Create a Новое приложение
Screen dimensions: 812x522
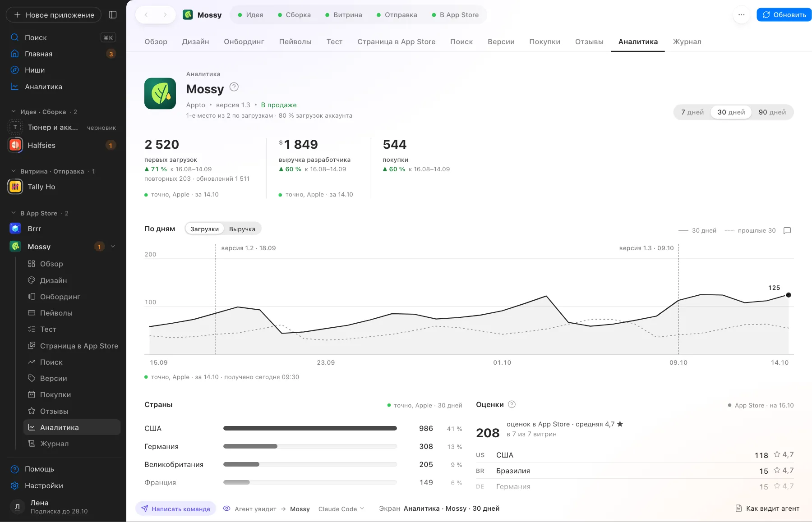pos(54,15)
